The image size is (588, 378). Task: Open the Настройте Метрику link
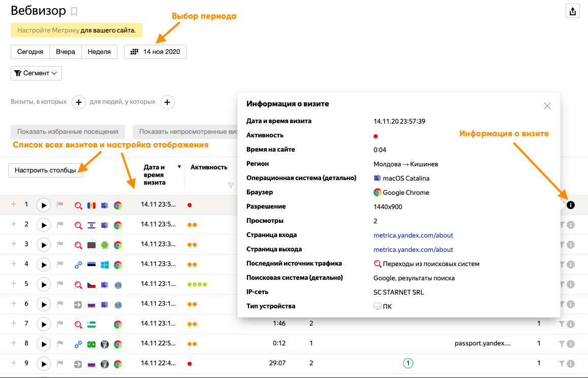coord(48,31)
